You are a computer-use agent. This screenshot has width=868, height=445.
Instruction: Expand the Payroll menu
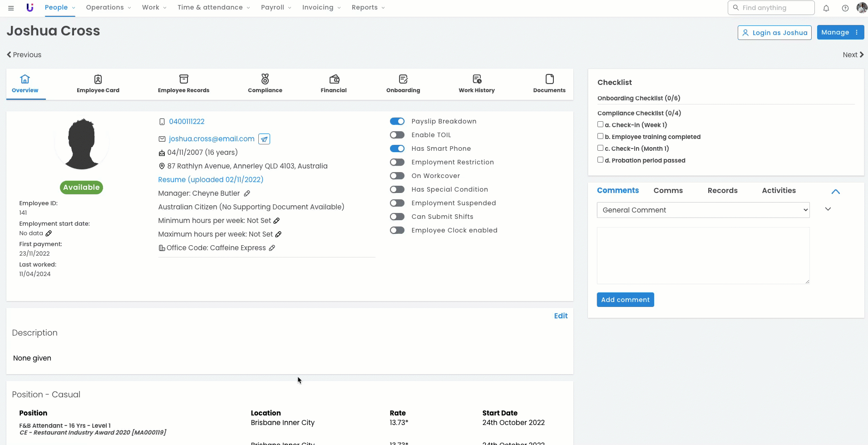tap(276, 8)
